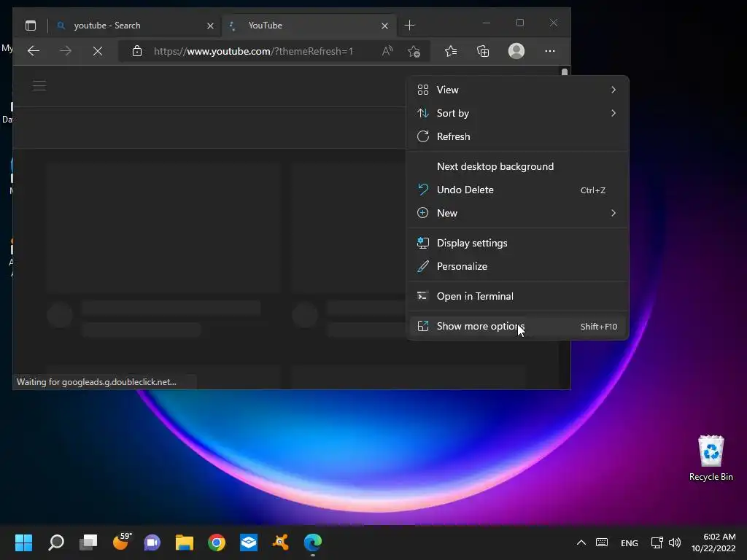The width and height of the screenshot is (747, 560).
Task: Open the weather widget showing 59°
Action: click(121, 542)
